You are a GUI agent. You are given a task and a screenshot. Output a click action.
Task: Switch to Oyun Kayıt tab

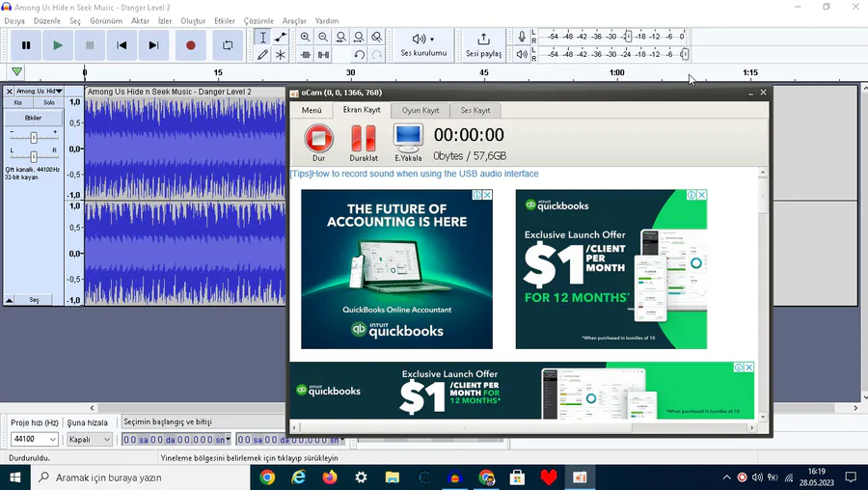(x=420, y=110)
